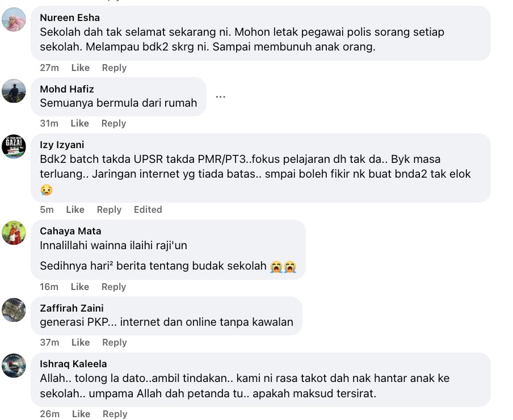The height and width of the screenshot is (420, 513).
Task: Open Zaffirah Zaini's name link
Action: [72, 308]
